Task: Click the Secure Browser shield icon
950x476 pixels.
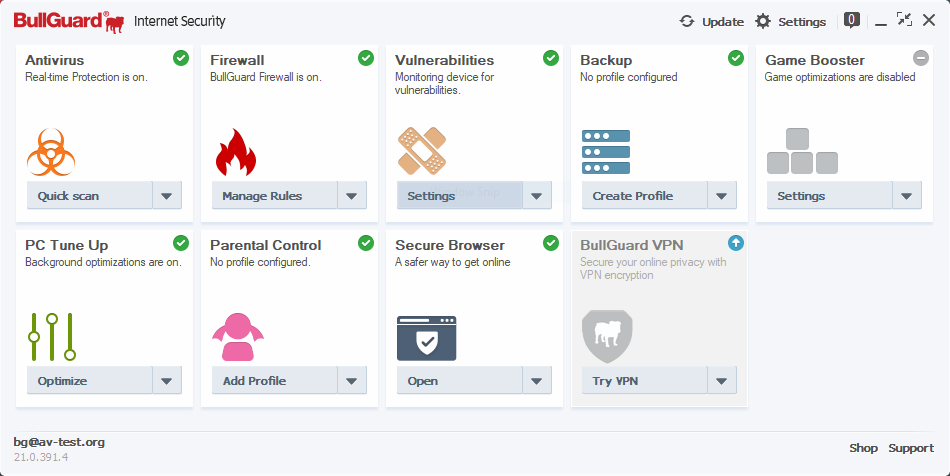Action: 426,338
